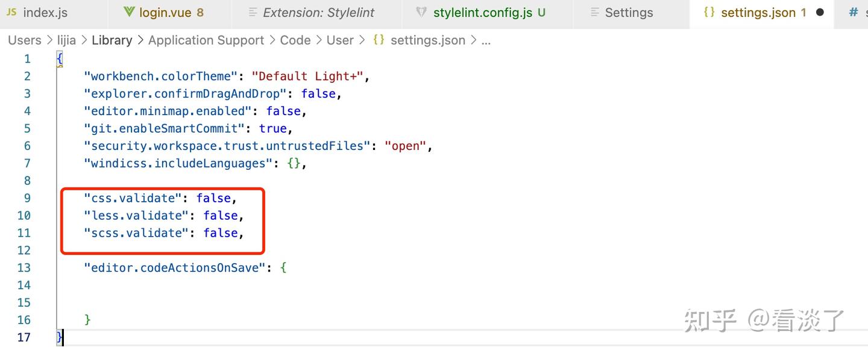Click the unsaved dot on settings.json tab

(x=820, y=12)
